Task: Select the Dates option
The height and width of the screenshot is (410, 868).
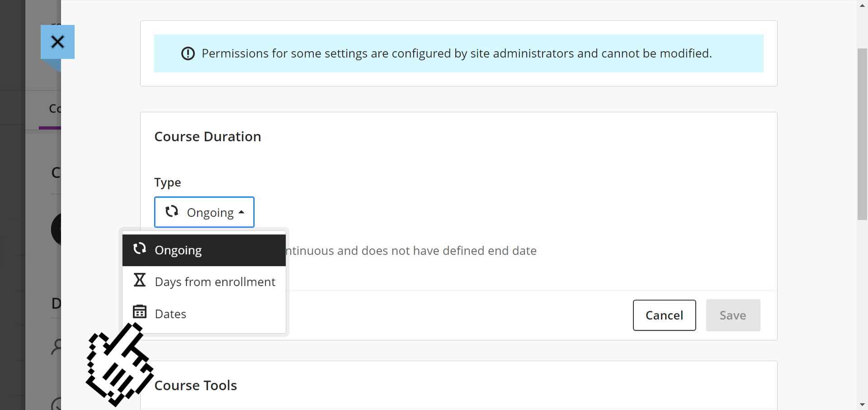Action: pos(204,314)
